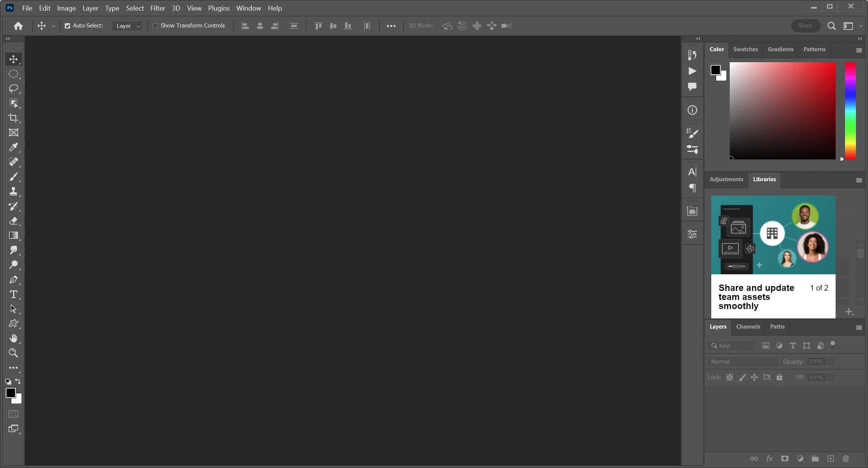Select the Clone Stamp tool

click(14, 191)
